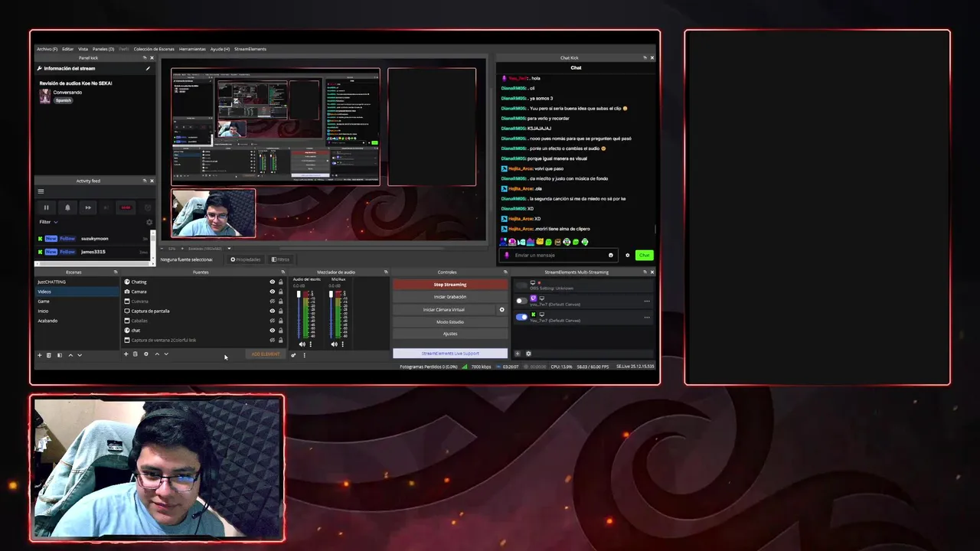
Task: Hide the chat source
Action: point(272,330)
